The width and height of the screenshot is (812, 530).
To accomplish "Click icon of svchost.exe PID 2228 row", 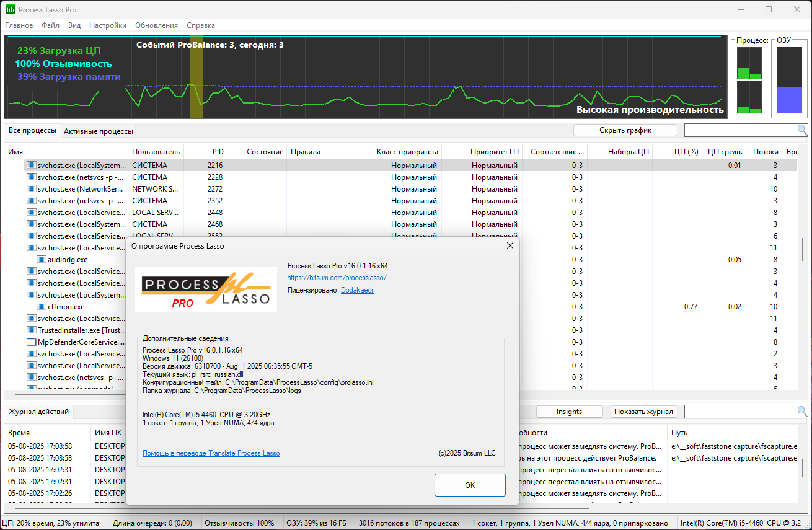I will [x=31, y=177].
